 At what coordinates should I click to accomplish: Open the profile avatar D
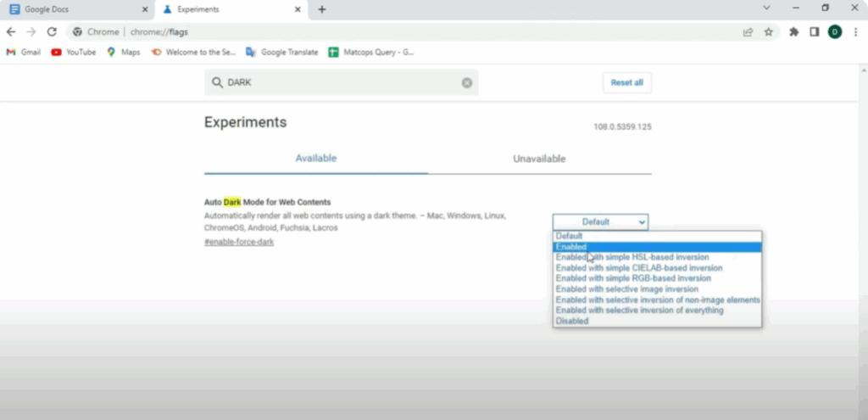(x=835, y=32)
